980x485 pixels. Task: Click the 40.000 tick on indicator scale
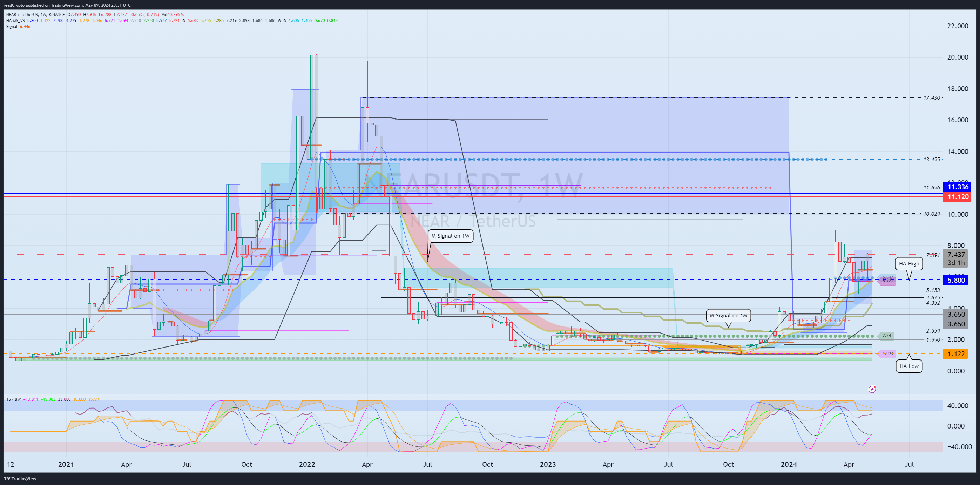coord(958,406)
